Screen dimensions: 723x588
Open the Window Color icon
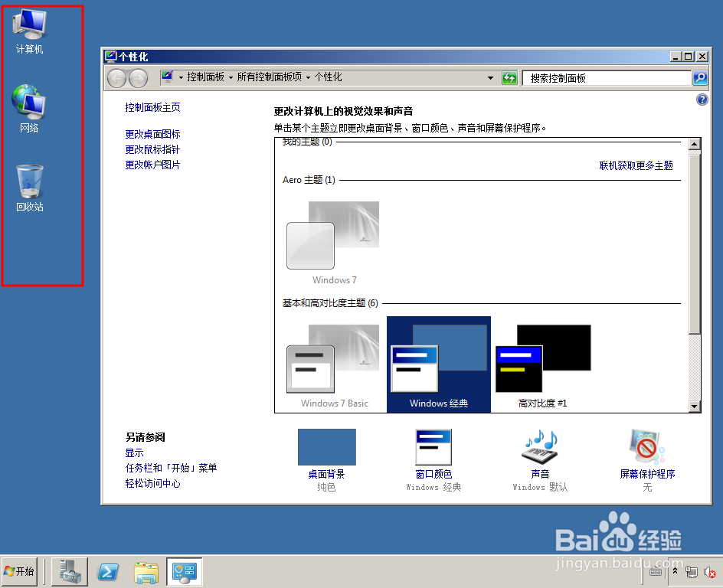433,447
